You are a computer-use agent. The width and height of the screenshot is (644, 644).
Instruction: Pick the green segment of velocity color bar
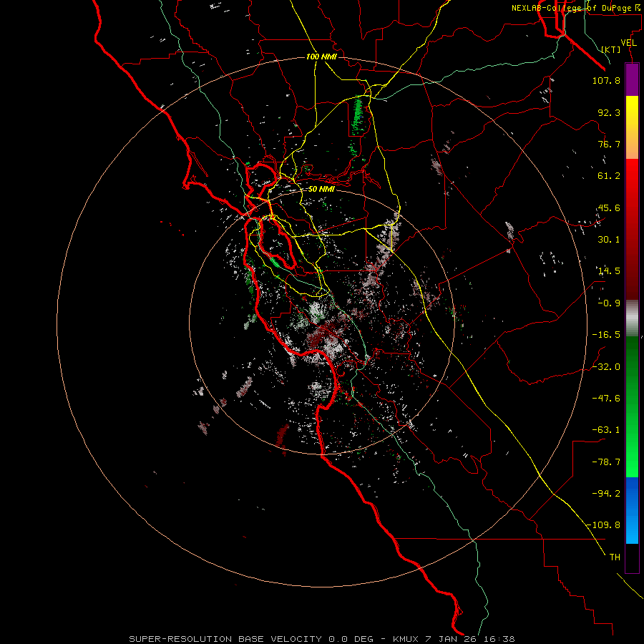pos(632,406)
